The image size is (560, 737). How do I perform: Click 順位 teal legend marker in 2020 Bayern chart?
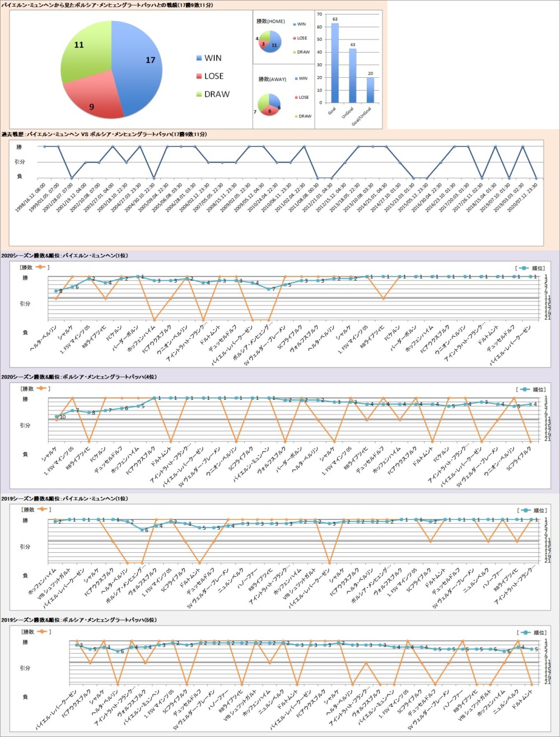[524, 268]
